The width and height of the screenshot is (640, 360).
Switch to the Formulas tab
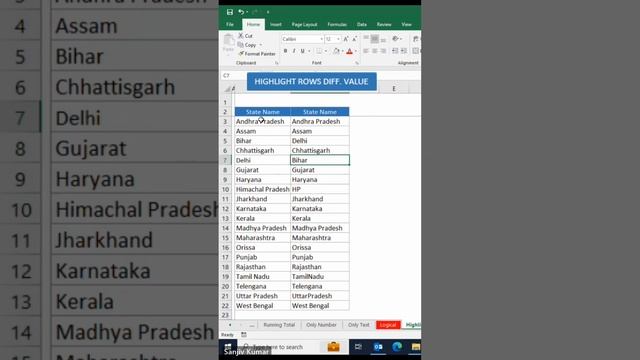(x=337, y=24)
